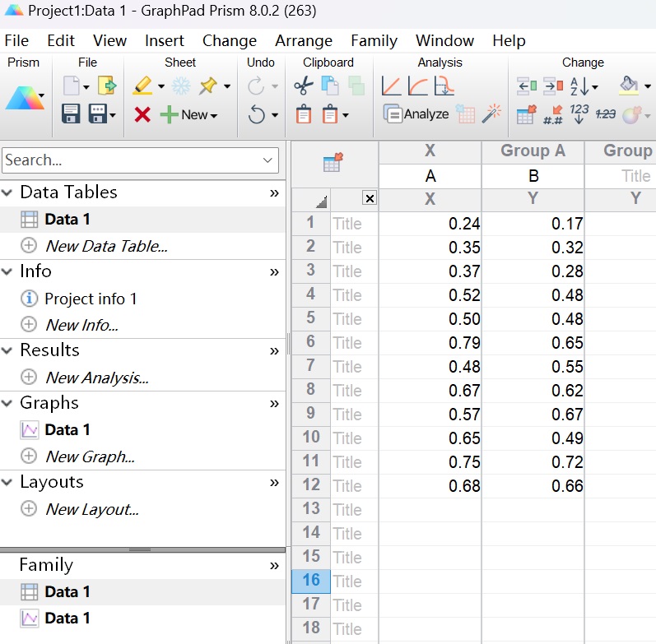The image size is (656, 644).
Task: Open the Insert menu
Action: 165,40
